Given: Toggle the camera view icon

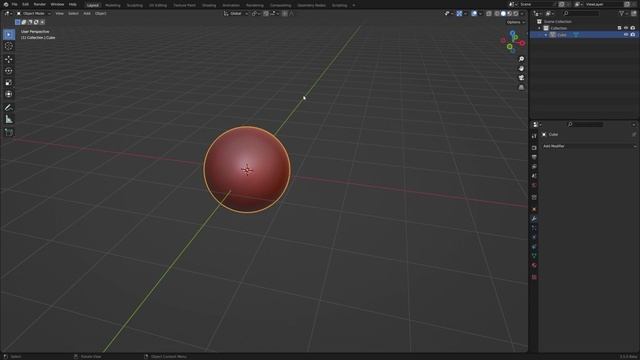Looking at the screenshot, I should point(521,78).
